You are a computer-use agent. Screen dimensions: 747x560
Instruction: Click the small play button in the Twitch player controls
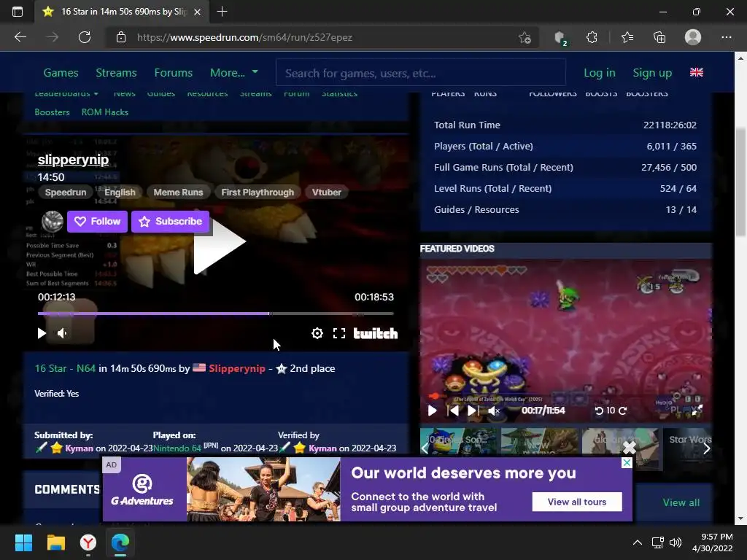[42, 333]
